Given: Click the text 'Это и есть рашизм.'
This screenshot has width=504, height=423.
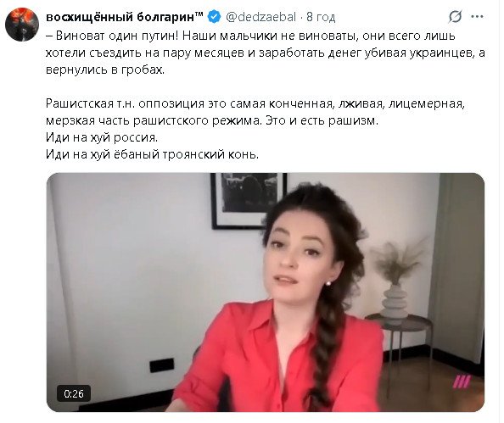Looking at the screenshot, I should [322, 120].
